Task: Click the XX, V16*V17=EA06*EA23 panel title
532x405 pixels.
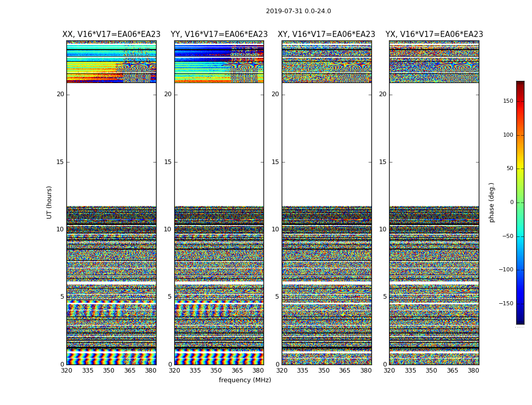Action: pos(111,34)
